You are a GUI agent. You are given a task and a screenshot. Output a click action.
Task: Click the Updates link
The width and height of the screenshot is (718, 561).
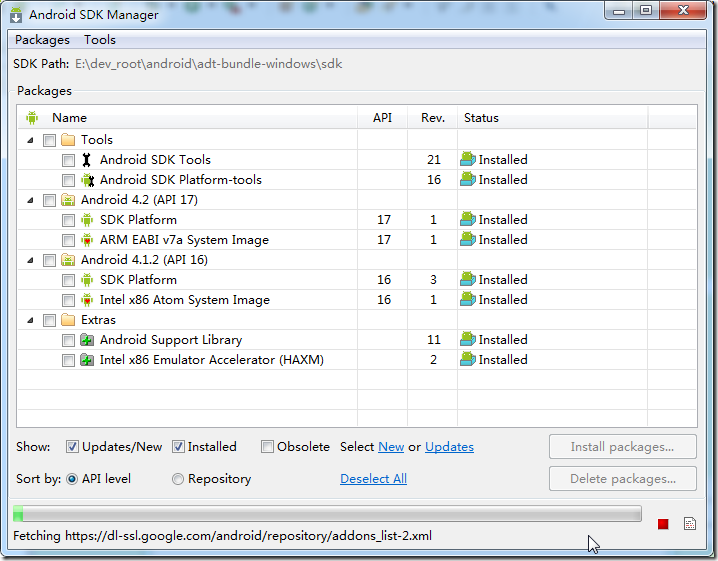click(449, 447)
